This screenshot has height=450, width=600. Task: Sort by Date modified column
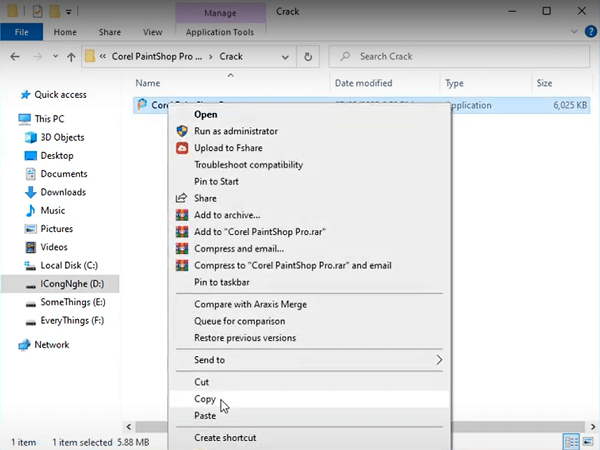point(364,83)
